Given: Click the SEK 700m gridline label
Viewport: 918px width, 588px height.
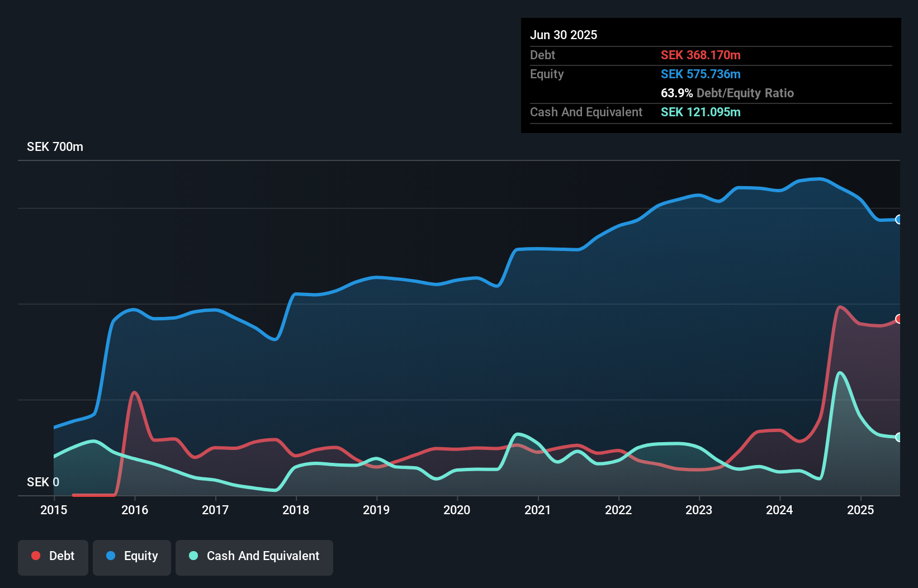Looking at the screenshot, I should coord(54,146).
